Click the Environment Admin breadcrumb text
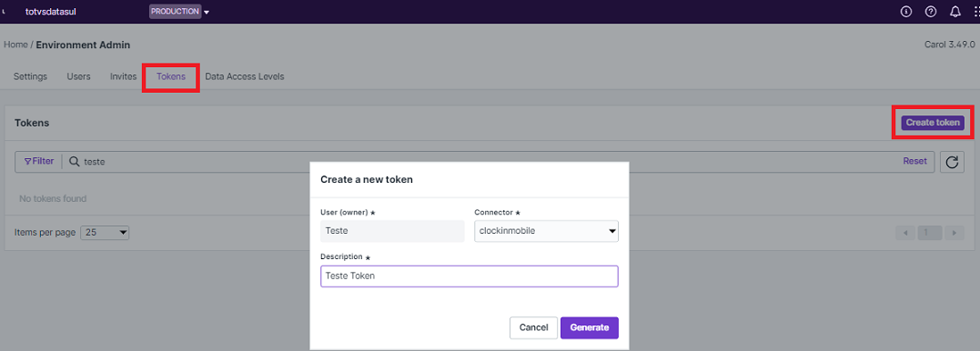The height and width of the screenshot is (351, 980). coord(83,45)
